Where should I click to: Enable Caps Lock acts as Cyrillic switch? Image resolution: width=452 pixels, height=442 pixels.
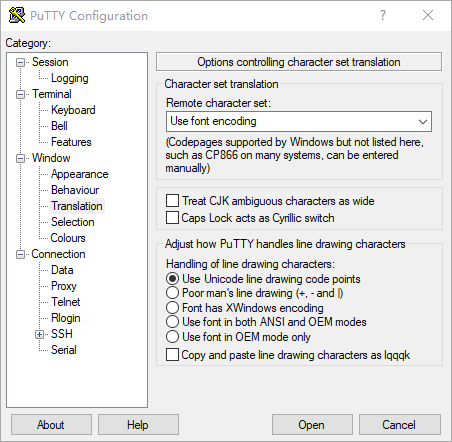coord(172,218)
